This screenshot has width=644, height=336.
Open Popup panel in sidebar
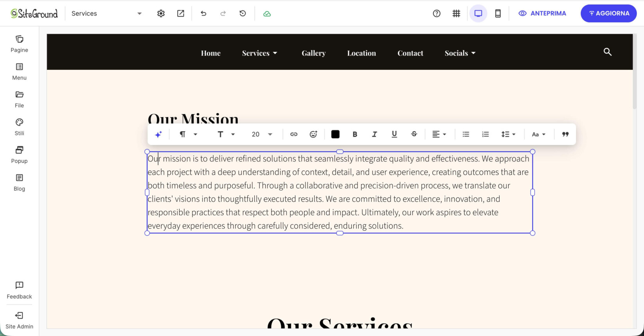point(19,155)
